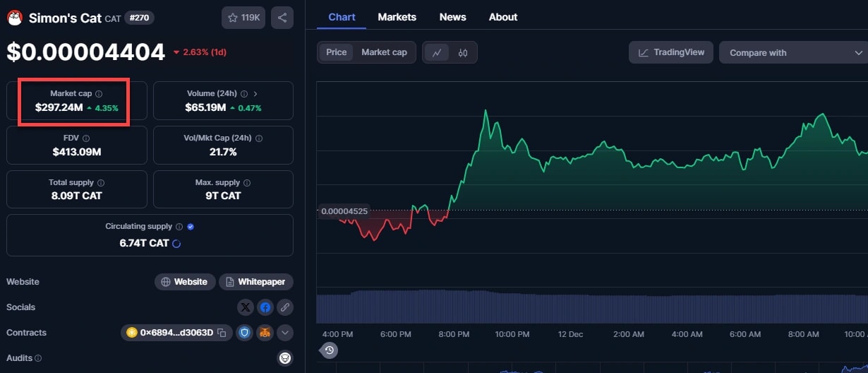Add Simon's Cat to watchlist via star
The width and height of the screenshot is (868, 373).
[x=243, y=18]
